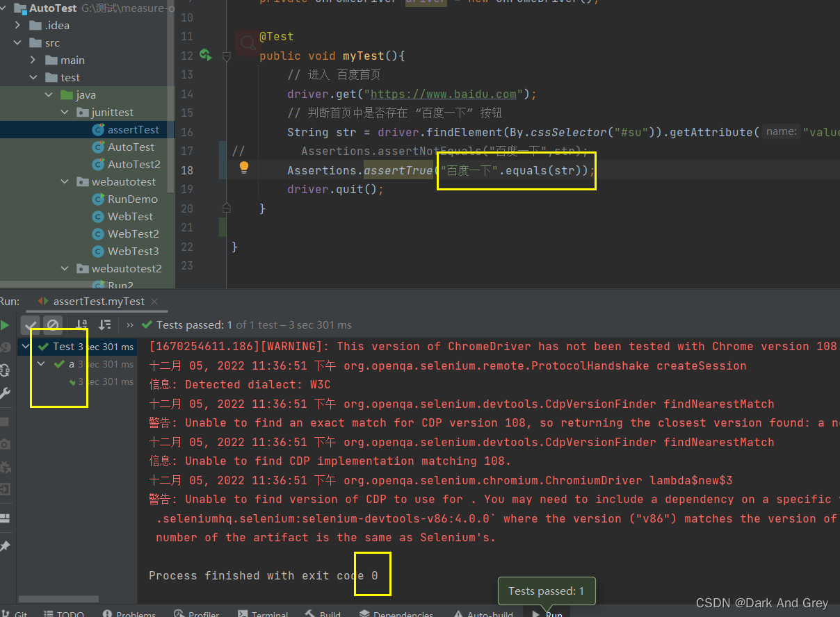840x617 pixels.
Task: Click 'public void myTest(){' method declaration
Action: coord(332,56)
